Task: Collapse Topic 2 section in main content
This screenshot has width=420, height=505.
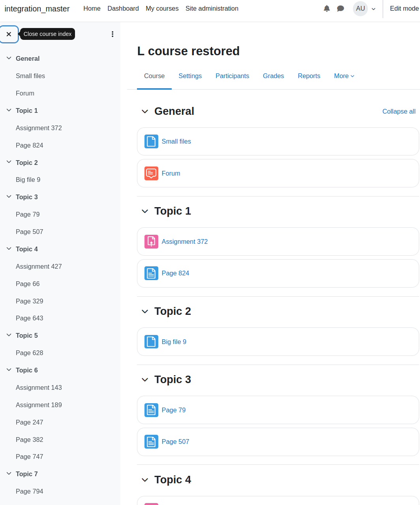Action: point(145,312)
